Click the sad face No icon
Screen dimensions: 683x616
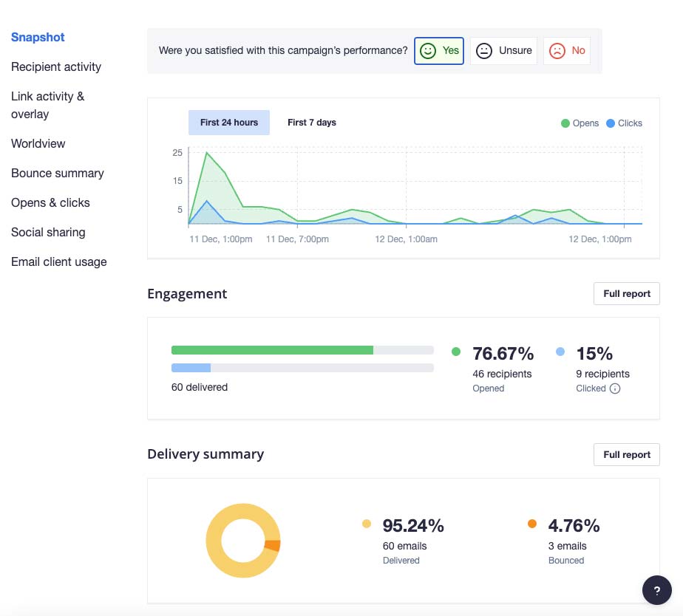pos(557,51)
